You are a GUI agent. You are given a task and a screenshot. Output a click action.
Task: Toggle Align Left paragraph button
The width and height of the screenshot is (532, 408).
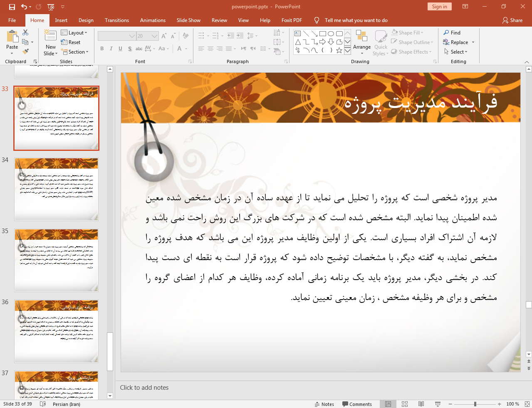(201, 49)
